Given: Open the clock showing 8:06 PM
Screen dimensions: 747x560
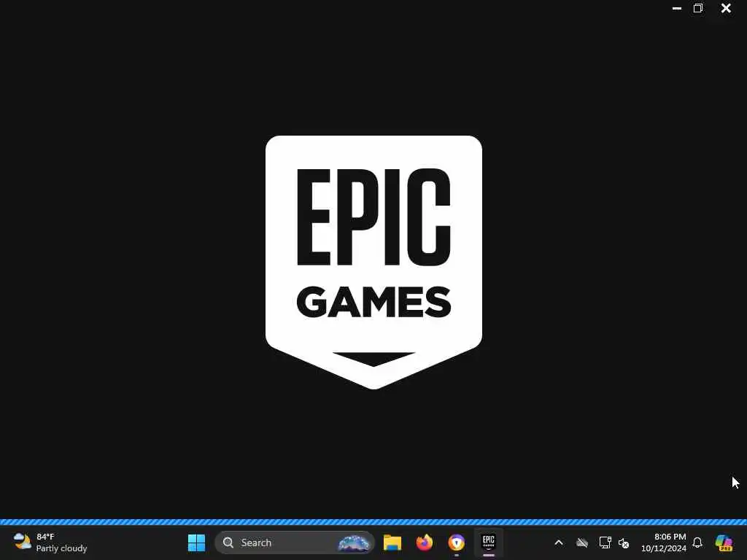Looking at the screenshot, I should [x=670, y=537].
